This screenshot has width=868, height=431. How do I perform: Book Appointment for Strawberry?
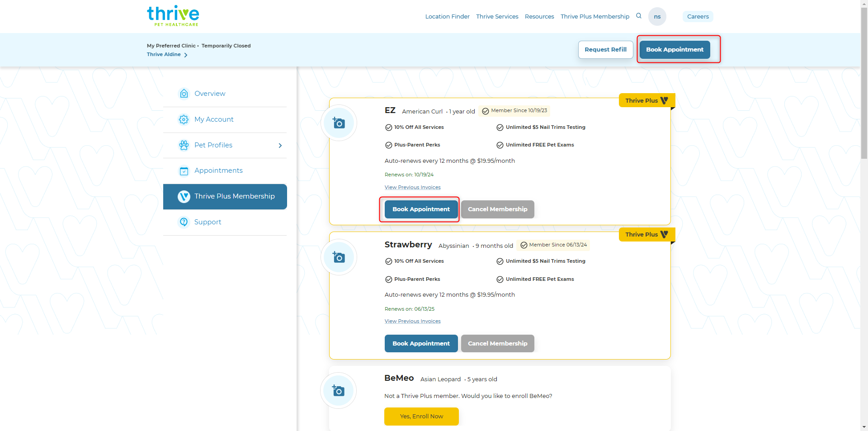tap(421, 344)
